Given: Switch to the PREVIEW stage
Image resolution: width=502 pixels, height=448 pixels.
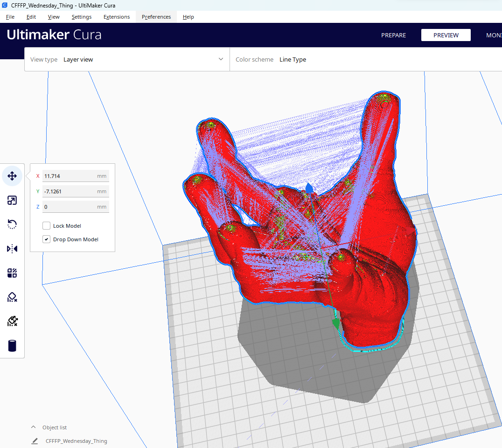Looking at the screenshot, I should 446,35.
